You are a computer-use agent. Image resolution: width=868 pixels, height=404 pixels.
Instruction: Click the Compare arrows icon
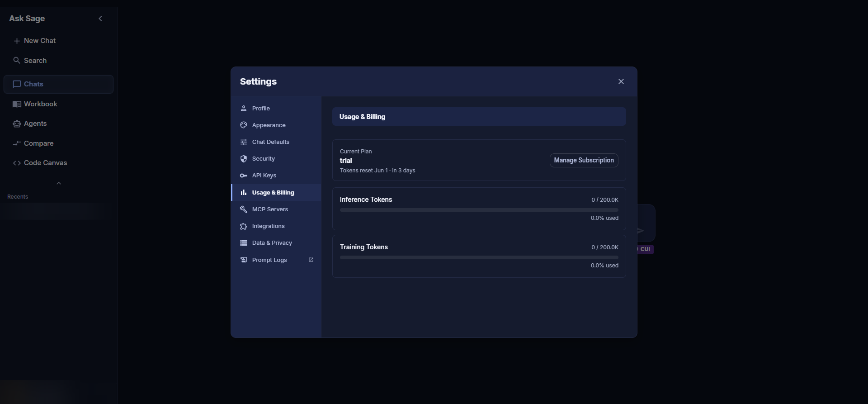17,143
